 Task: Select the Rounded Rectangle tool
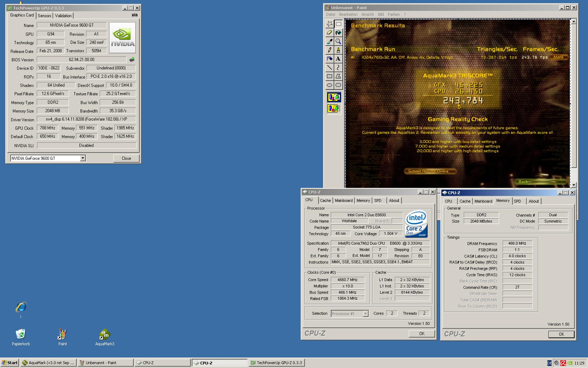[x=338, y=85]
